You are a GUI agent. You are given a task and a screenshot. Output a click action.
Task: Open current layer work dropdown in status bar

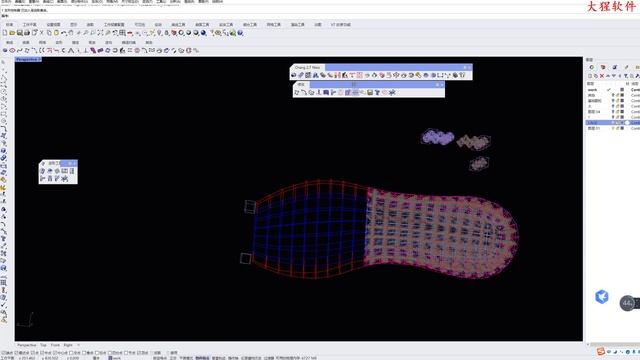click(x=116, y=358)
